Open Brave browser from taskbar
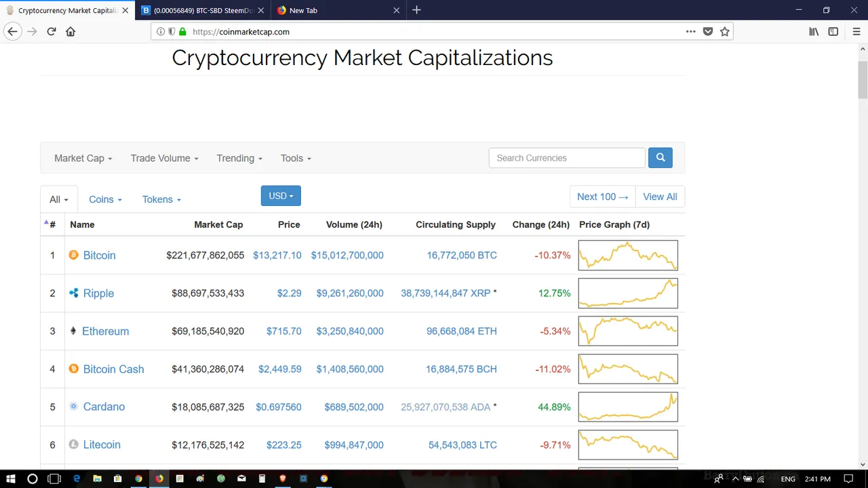 click(x=283, y=479)
